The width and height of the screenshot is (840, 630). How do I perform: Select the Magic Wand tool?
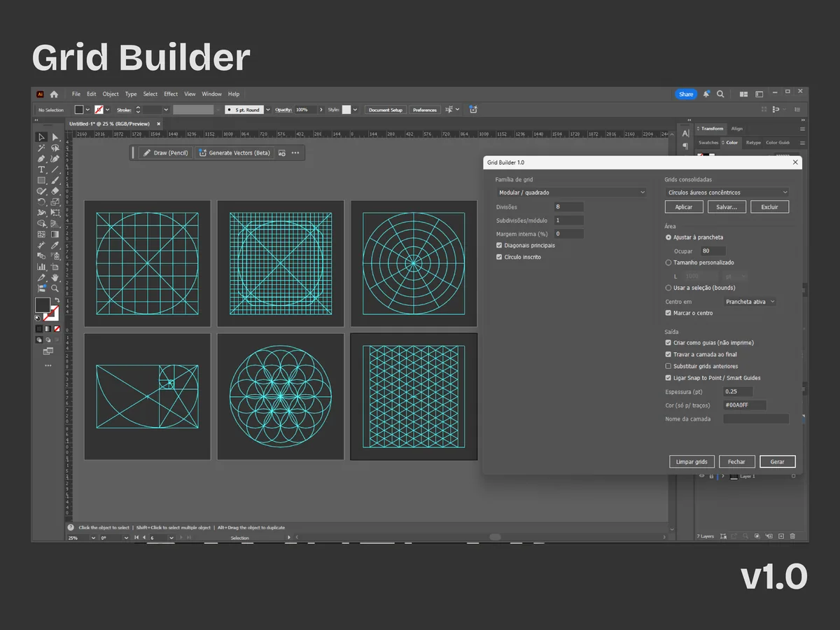pyautogui.click(x=41, y=148)
